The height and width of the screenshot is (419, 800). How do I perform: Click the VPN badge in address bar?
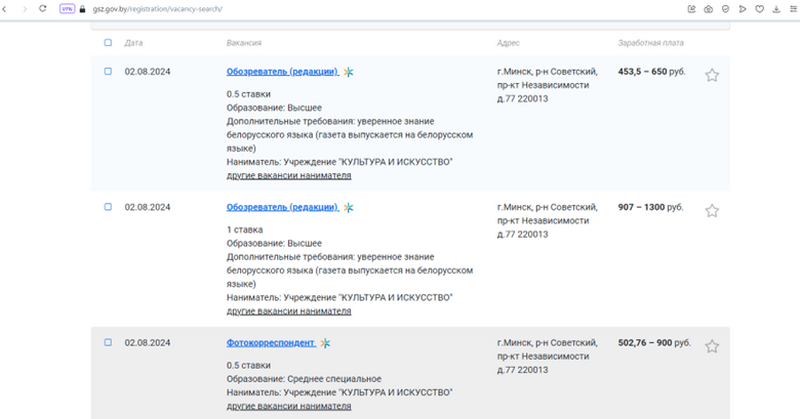[x=67, y=8]
